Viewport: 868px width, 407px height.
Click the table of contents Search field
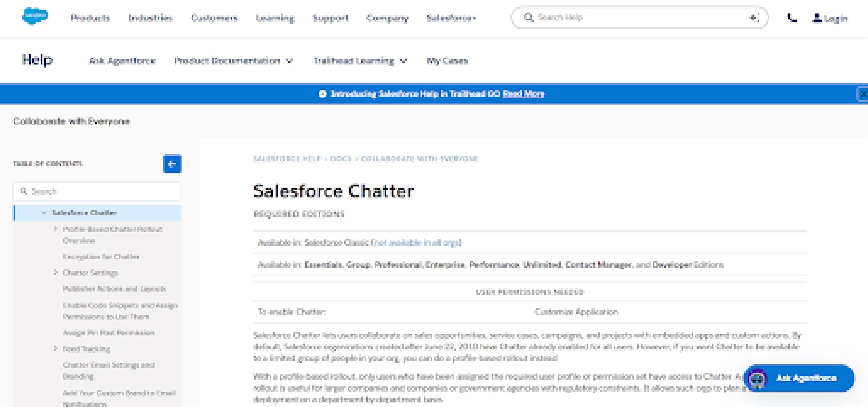(97, 191)
